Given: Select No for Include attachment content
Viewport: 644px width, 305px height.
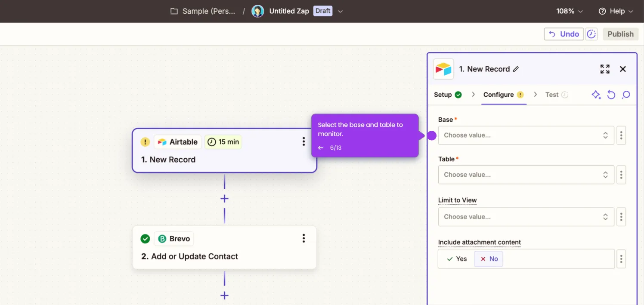Looking at the screenshot, I should point(489,259).
